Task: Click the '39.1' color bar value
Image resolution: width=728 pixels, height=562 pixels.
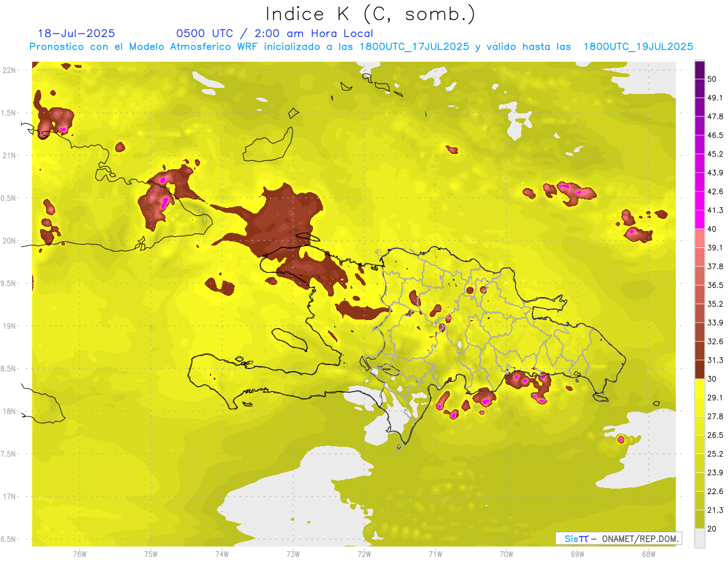Action: click(x=715, y=247)
